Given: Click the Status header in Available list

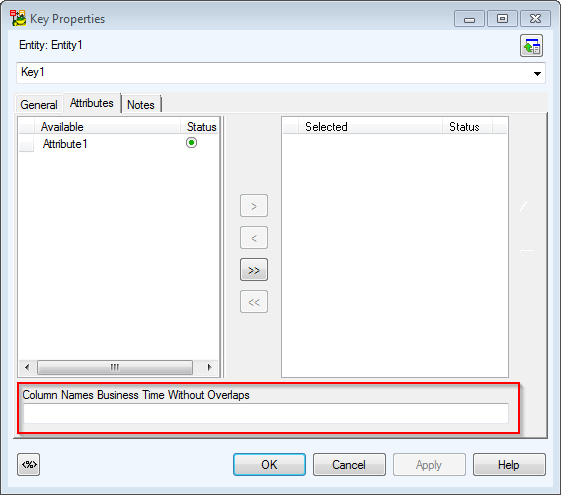Looking at the screenshot, I should (201, 127).
